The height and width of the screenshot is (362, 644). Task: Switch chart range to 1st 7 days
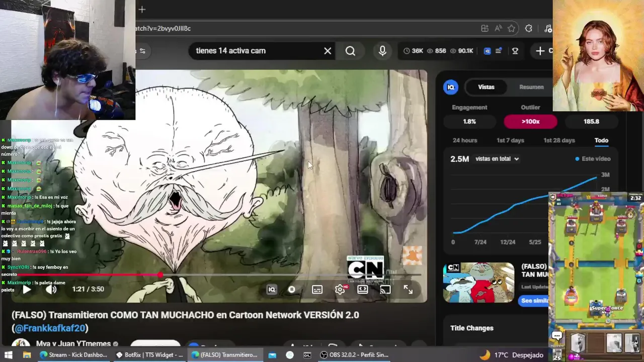510,140
